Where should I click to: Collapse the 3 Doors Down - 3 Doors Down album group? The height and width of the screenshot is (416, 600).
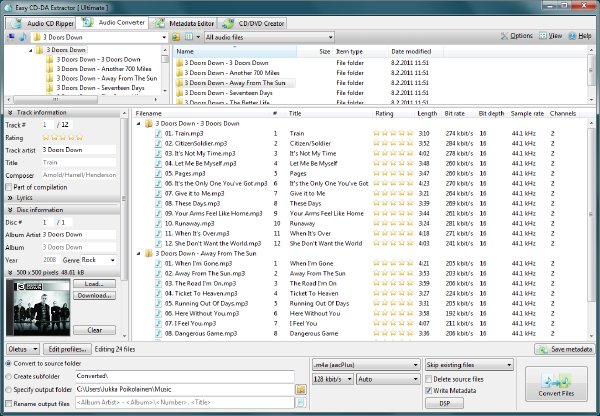(x=139, y=124)
